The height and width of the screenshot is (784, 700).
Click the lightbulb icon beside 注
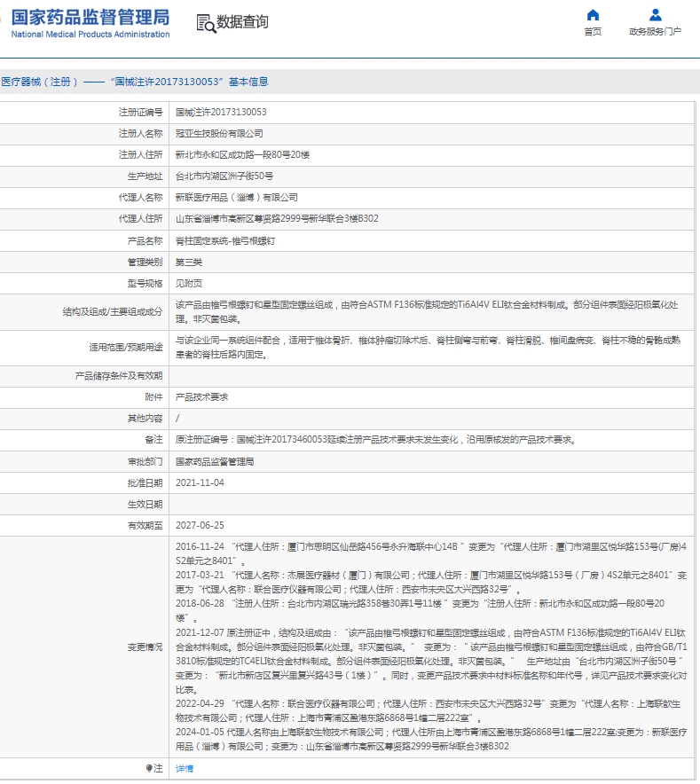[149, 767]
